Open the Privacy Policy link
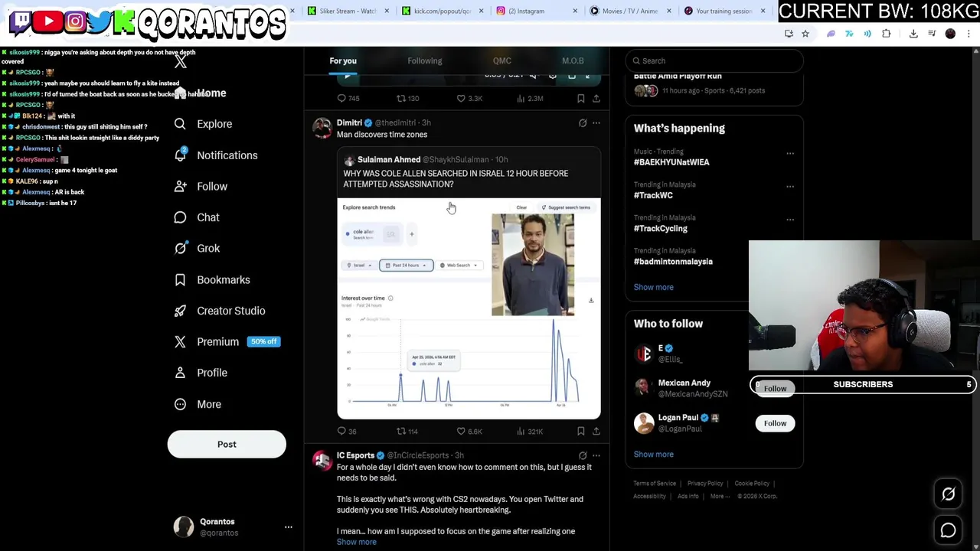 pyautogui.click(x=705, y=484)
